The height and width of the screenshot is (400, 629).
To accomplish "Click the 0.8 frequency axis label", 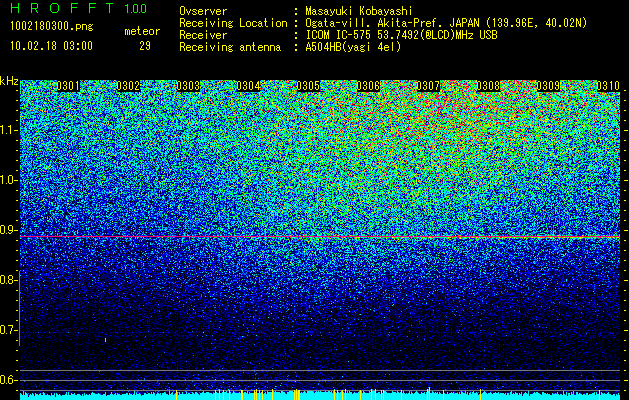I will coord(8,280).
